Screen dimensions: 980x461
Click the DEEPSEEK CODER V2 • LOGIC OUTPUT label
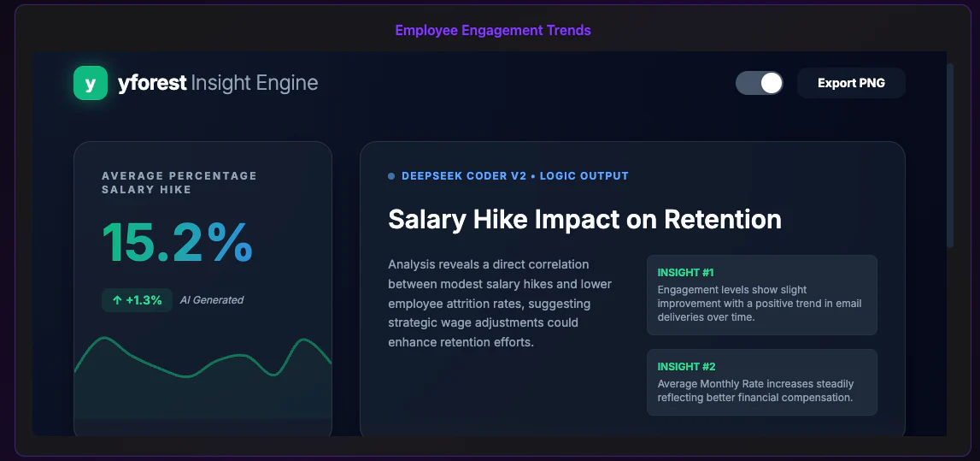point(515,176)
